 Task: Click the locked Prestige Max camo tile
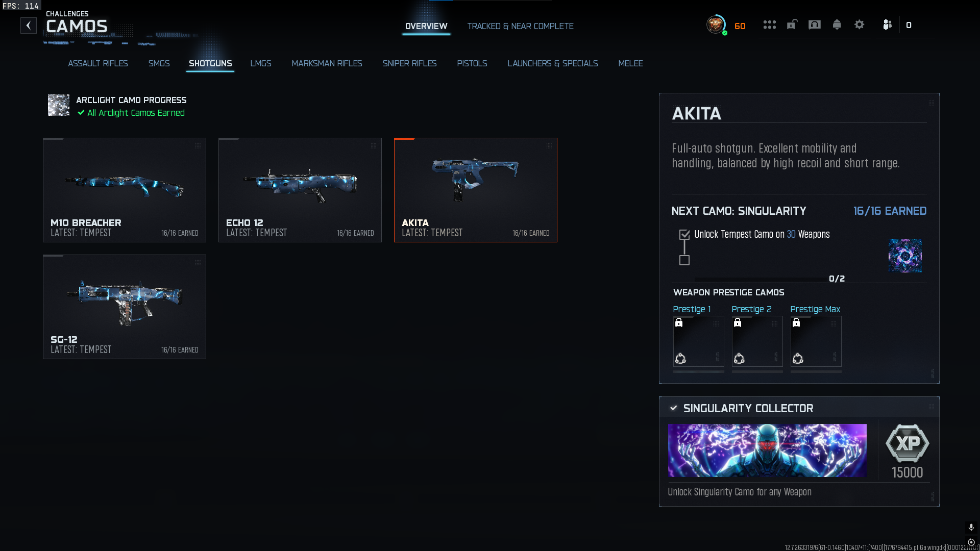pos(816,341)
